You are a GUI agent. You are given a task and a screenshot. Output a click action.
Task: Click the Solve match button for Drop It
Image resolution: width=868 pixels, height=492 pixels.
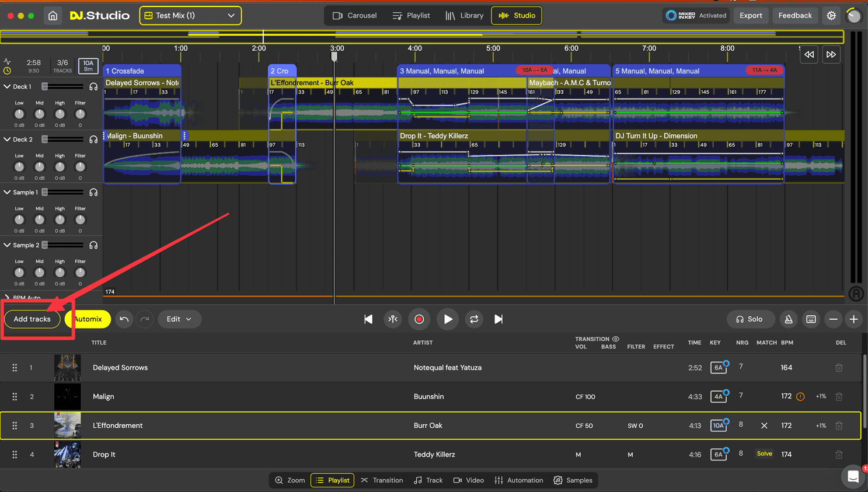(764, 454)
